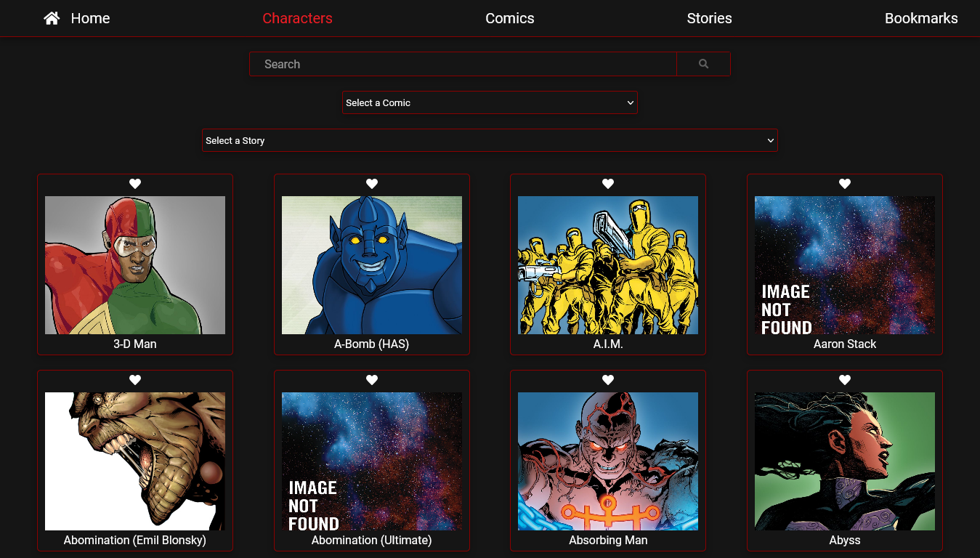The width and height of the screenshot is (980, 558).
Task: Click the heart icon on Aaron Stack card
Action: 844,184
